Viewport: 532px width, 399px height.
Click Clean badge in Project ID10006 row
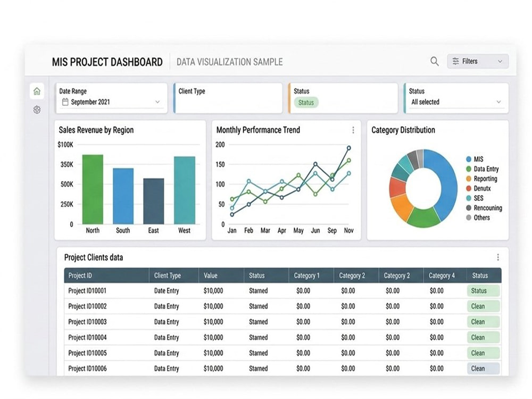[x=483, y=369]
